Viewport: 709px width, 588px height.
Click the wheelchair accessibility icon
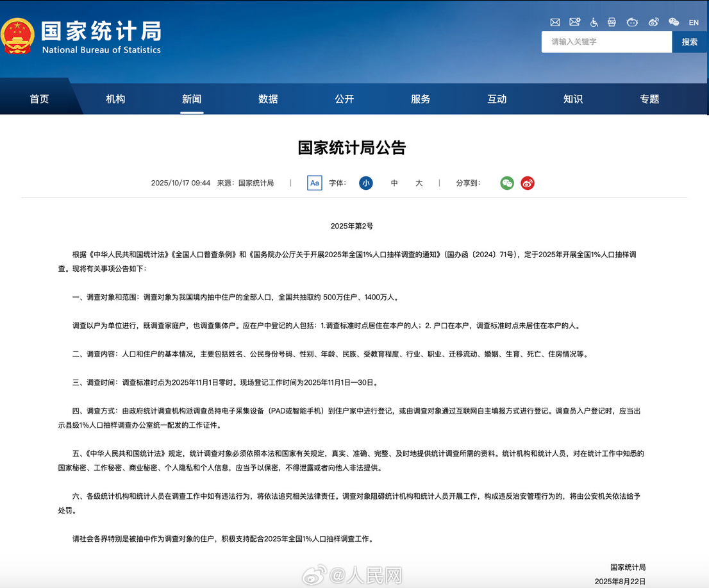594,22
